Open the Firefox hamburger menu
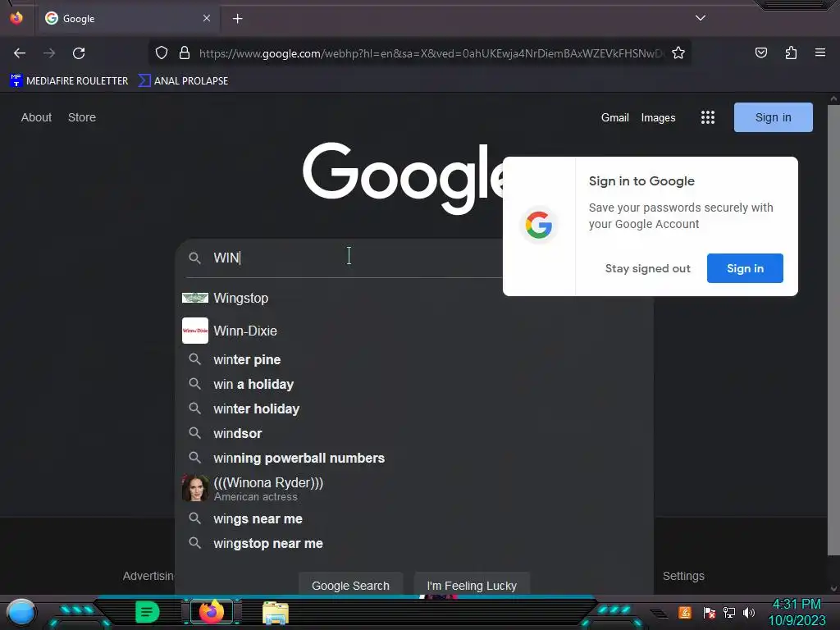This screenshot has width=840, height=630. coord(820,52)
